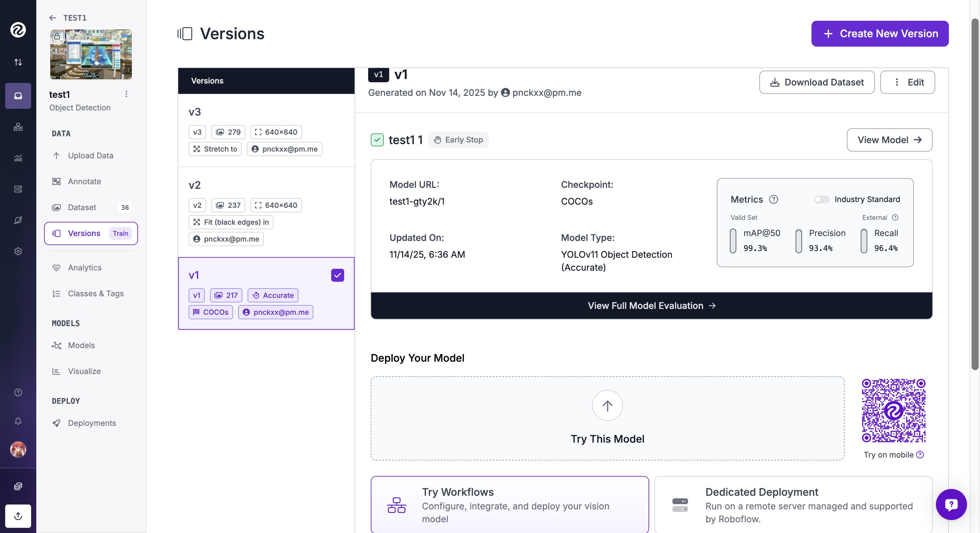Go to the Annotate section
This screenshot has width=980, height=533.
(x=85, y=181)
